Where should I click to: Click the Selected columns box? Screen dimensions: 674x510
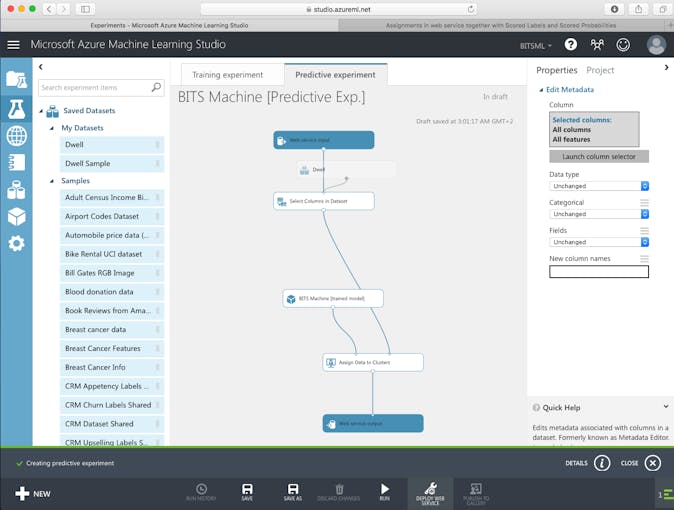click(594, 129)
